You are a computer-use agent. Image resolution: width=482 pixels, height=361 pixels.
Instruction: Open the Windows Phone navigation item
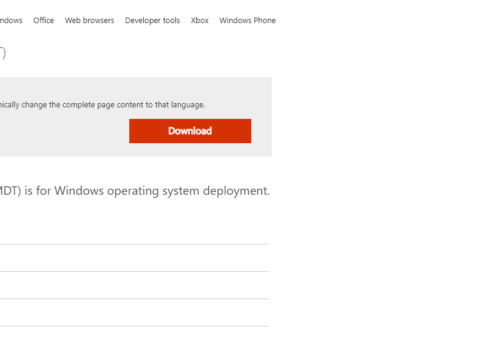247,20
